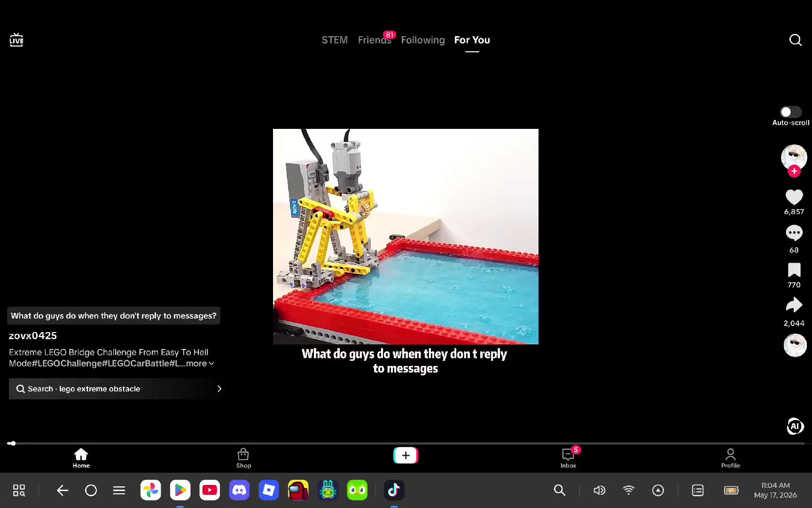Image resolution: width=812 pixels, height=508 pixels.
Task: Select the For You tab
Action: coord(472,40)
